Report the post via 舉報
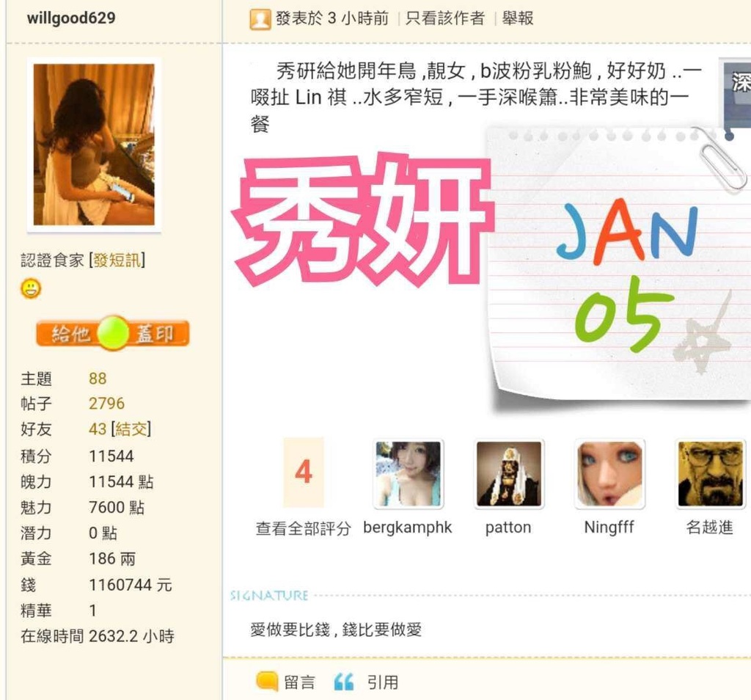This screenshot has width=751, height=700. point(518,18)
